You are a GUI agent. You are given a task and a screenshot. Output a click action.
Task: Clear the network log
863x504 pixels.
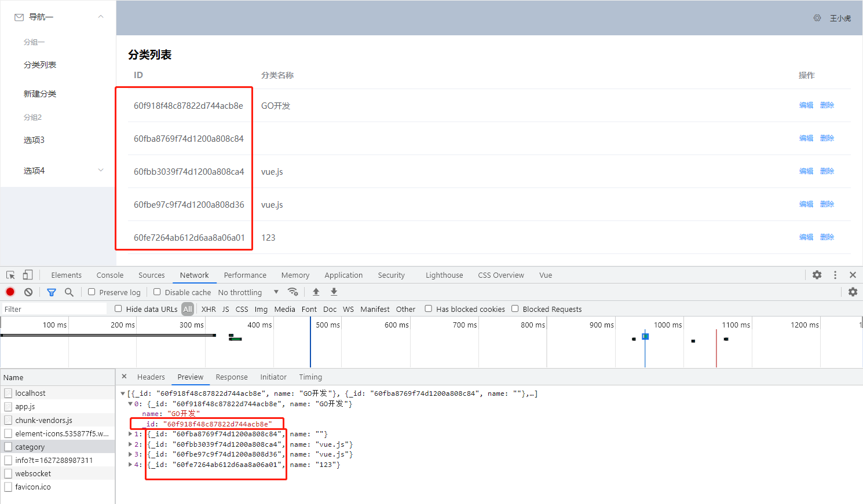[x=28, y=292]
